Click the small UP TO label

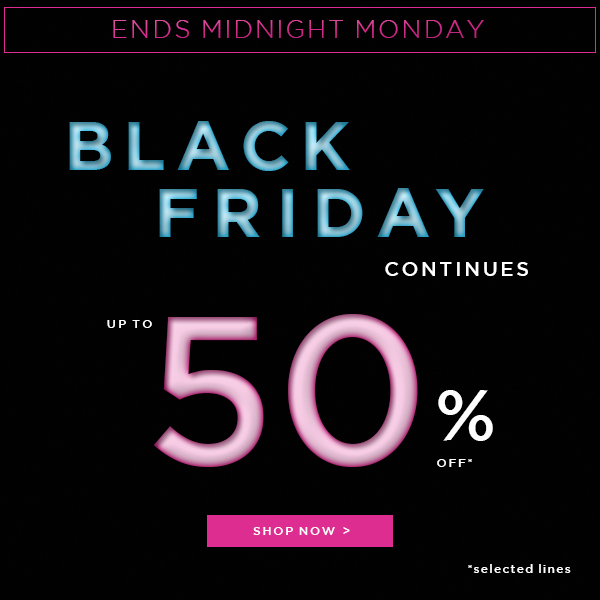click(x=130, y=324)
